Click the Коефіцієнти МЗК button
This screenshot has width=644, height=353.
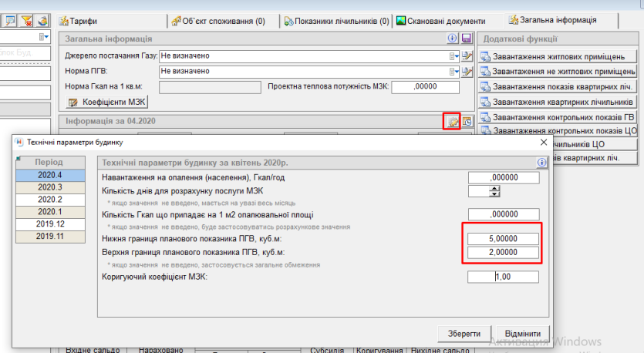click(x=107, y=102)
